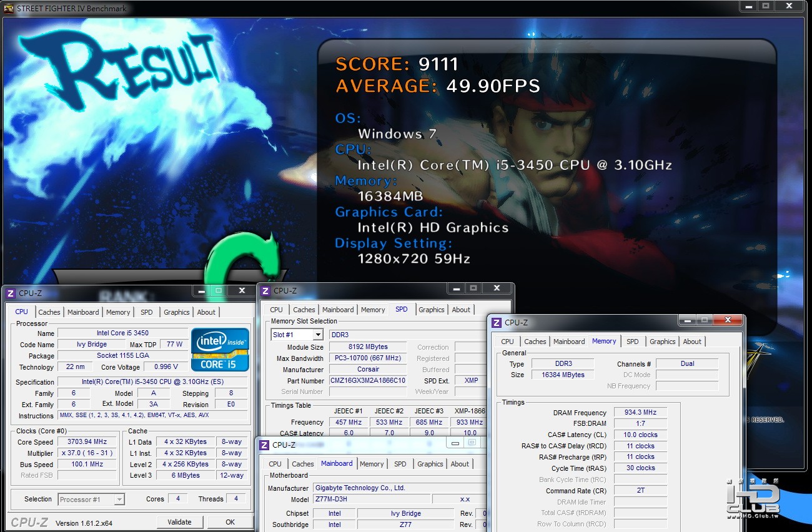Image resolution: width=812 pixels, height=532 pixels.
Task: Maximize the Street Fighter IV Benchmark window
Action: click(766, 6)
